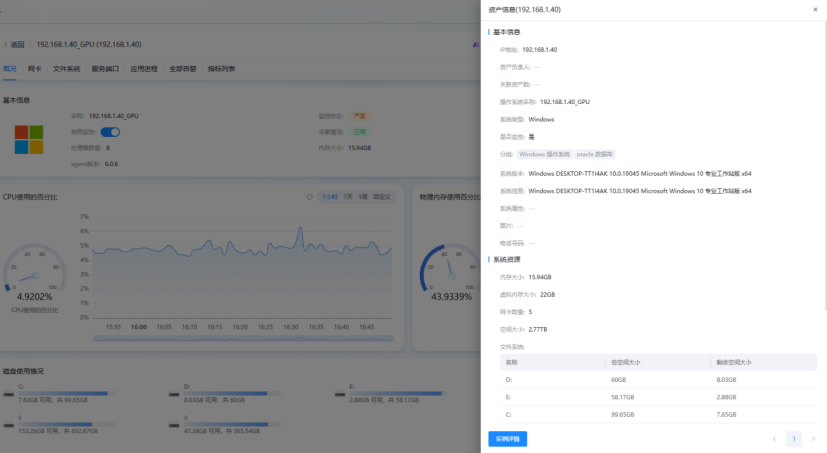Click the C: row name cell in table
The image size is (827, 453).
(x=508, y=415)
